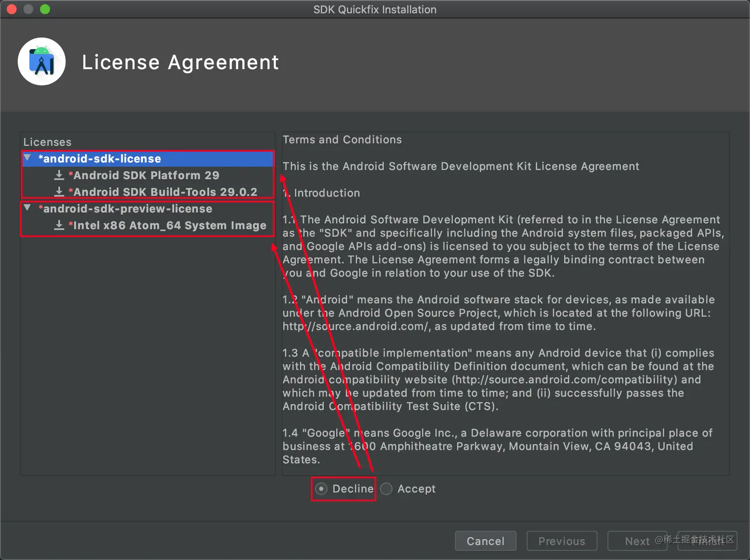Click the Android Studio logo icon
This screenshot has height=560, width=750.
tap(42, 62)
